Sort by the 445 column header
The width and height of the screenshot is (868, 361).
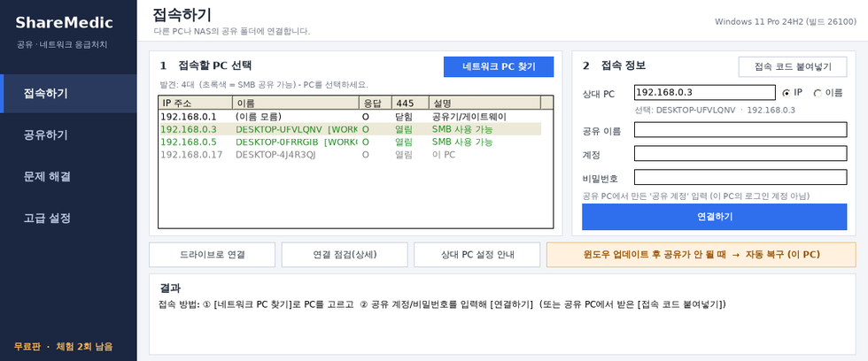point(410,103)
